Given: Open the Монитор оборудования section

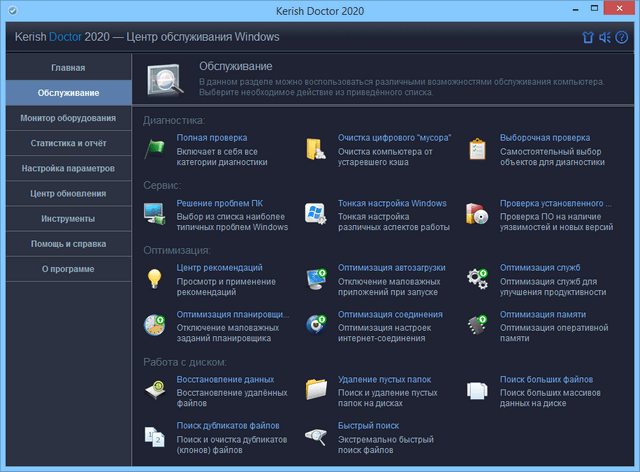Looking at the screenshot, I should [68, 118].
